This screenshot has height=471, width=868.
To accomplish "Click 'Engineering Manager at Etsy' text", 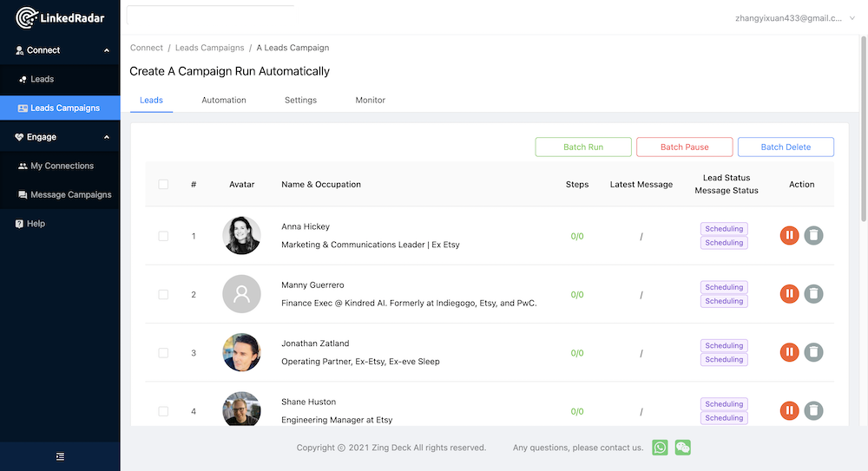I will point(337,420).
